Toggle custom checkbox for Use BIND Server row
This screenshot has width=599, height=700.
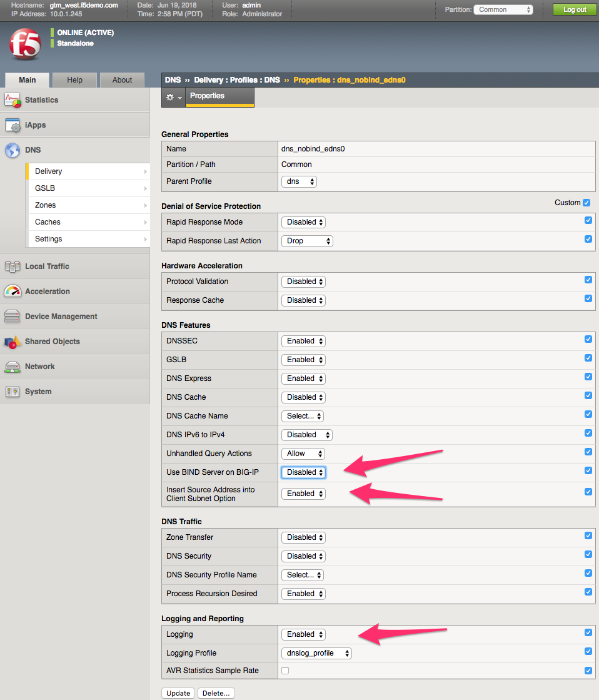pyautogui.click(x=588, y=470)
